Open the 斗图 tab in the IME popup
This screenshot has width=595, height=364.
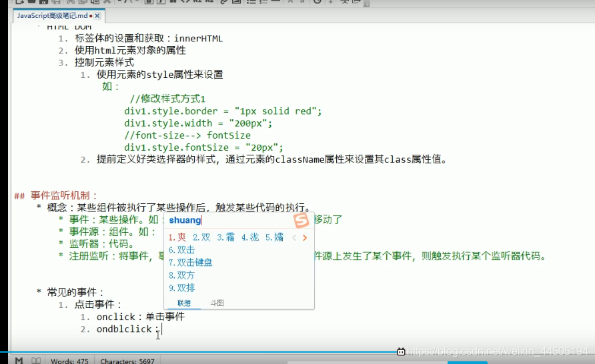tap(217, 303)
